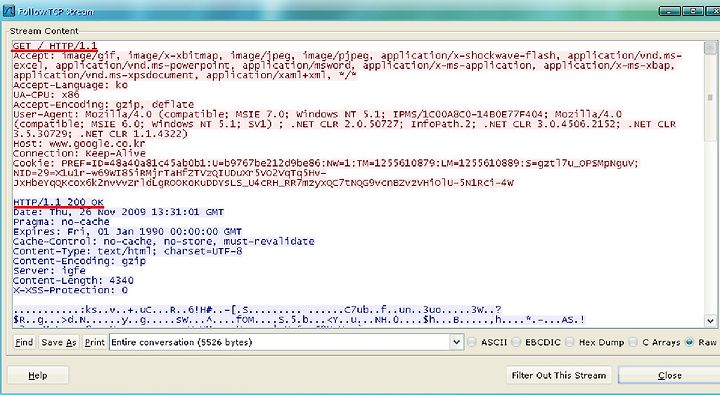720x395 pixels.
Task: Click Accept-Encoding: gzip, deflate line
Action: pos(103,104)
